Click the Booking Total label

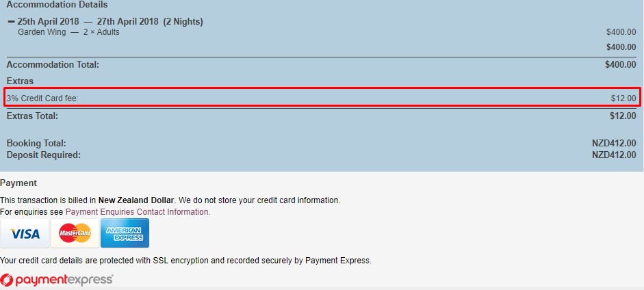36,143
